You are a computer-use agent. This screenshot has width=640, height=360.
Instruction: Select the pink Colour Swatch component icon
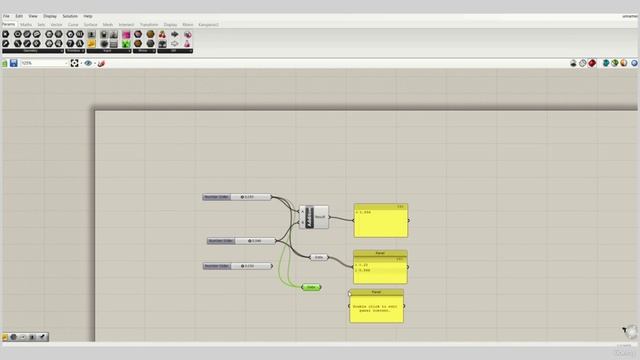(x=126, y=34)
